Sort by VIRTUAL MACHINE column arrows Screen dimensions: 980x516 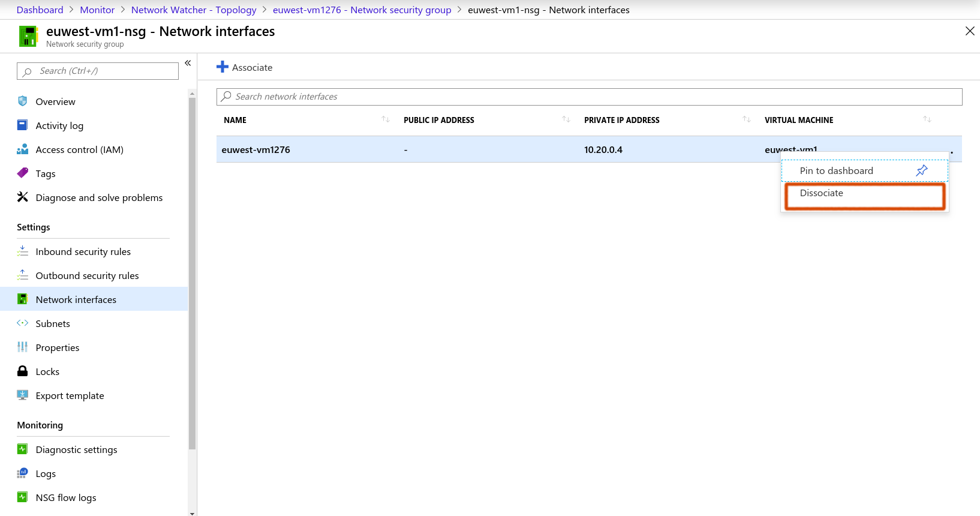(927, 119)
